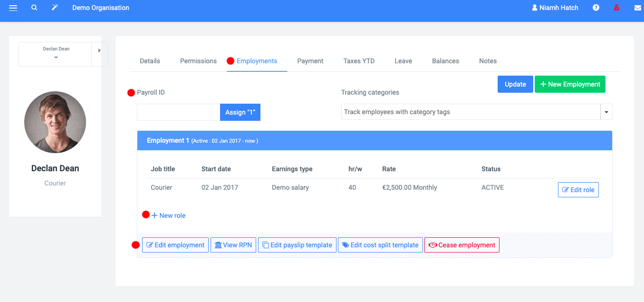Screen dimensions: 644x302
Task: Open the Permissions tab
Action: (x=198, y=61)
